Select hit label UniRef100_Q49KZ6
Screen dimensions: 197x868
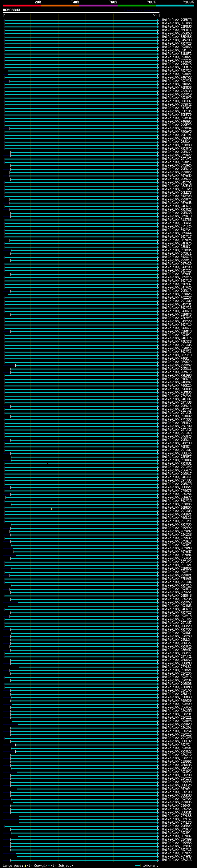coord(177,64)
